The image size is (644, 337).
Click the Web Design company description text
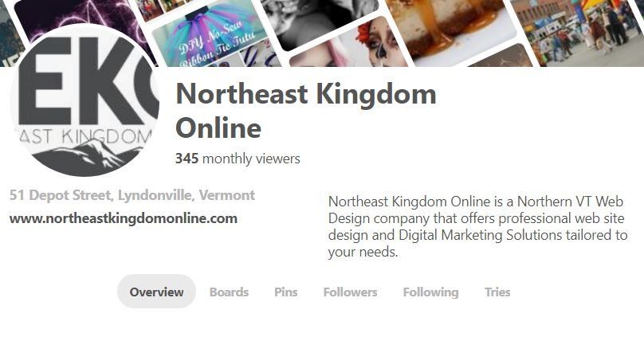[x=477, y=226]
